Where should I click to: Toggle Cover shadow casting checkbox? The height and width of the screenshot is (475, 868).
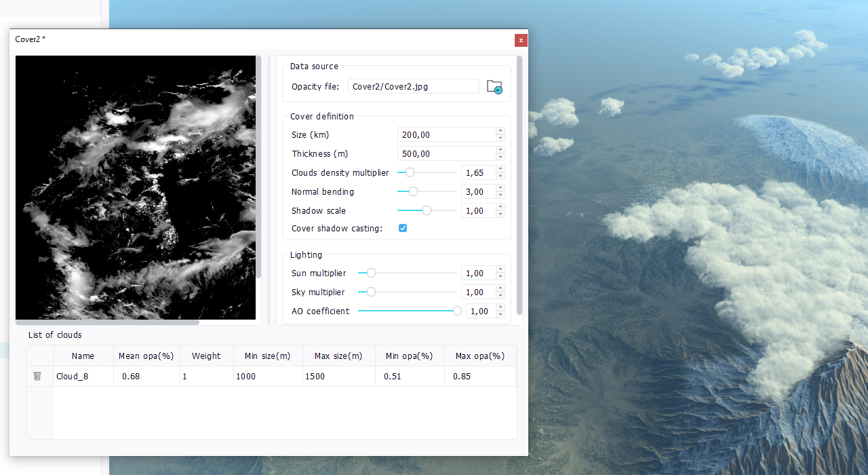tap(403, 229)
